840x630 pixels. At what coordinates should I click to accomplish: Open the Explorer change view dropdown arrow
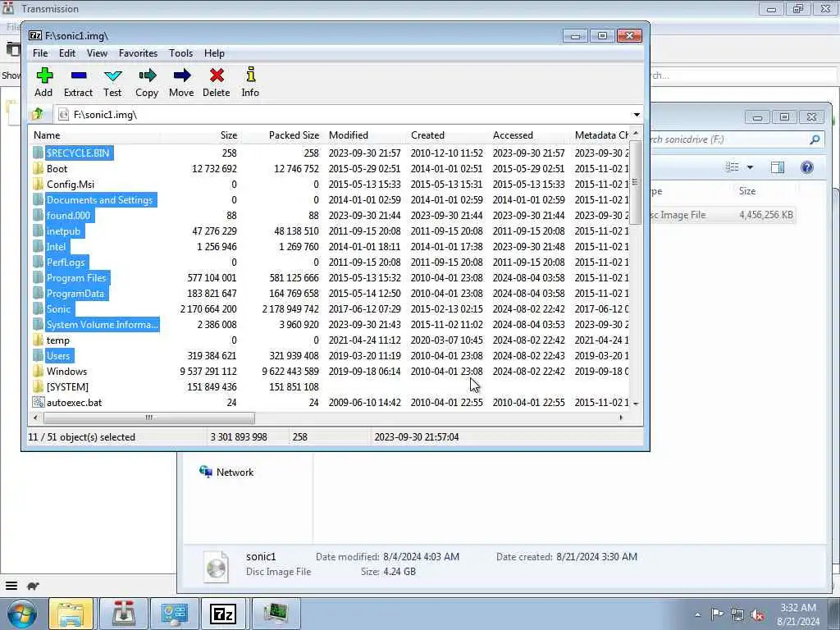tap(750, 167)
